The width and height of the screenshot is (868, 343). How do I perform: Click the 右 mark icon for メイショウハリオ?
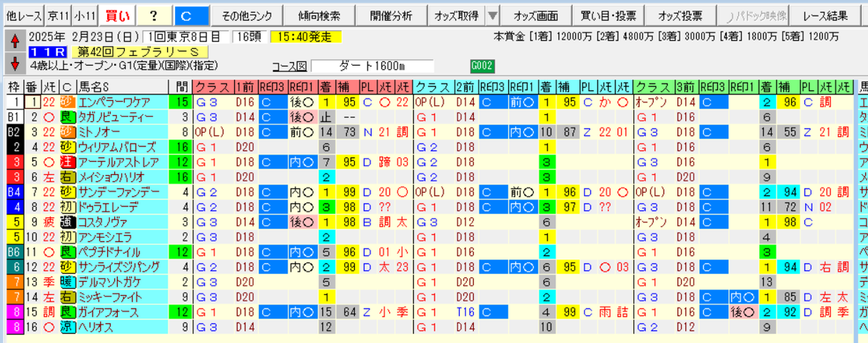click(x=67, y=177)
